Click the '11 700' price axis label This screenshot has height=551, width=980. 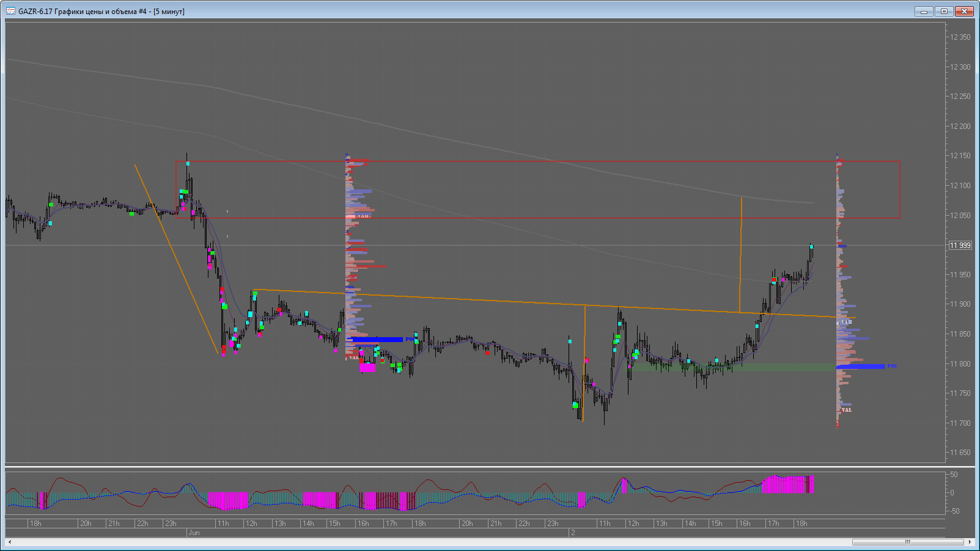[x=960, y=423]
